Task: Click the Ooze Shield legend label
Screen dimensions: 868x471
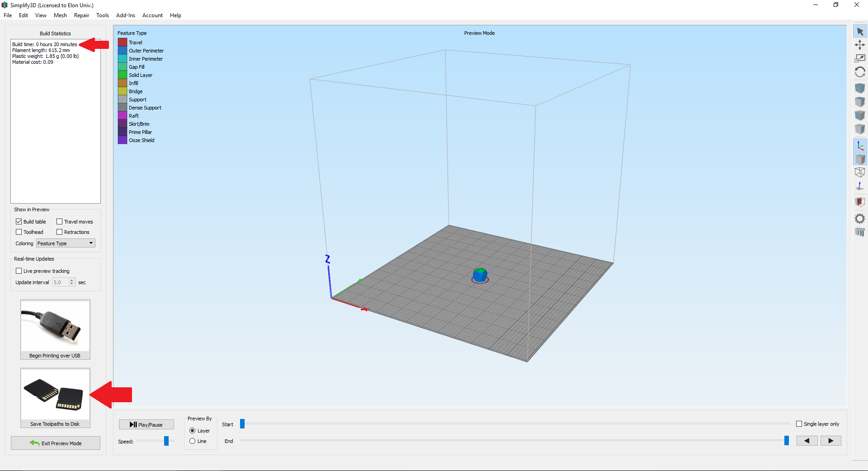Action: pyautogui.click(x=142, y=140)
